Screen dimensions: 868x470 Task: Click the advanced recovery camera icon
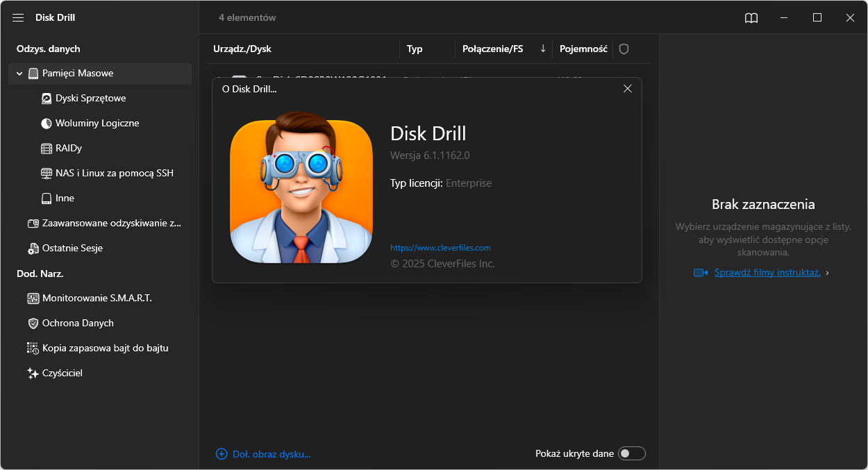tap(33, 224)
